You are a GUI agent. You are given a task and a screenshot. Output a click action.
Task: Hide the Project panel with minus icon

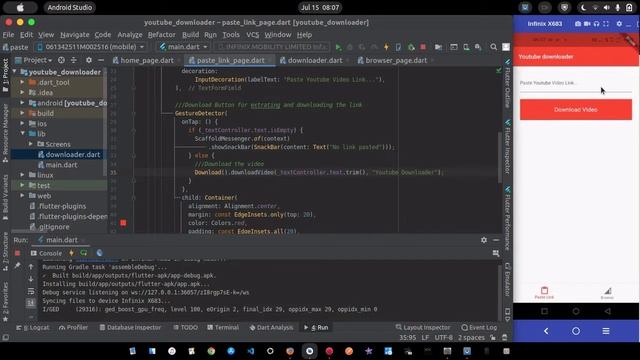(x=101, y=60)
